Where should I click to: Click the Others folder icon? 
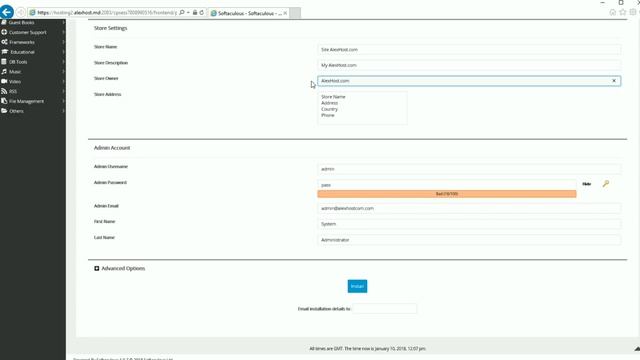pyautogui.click(x=4, y=111)
